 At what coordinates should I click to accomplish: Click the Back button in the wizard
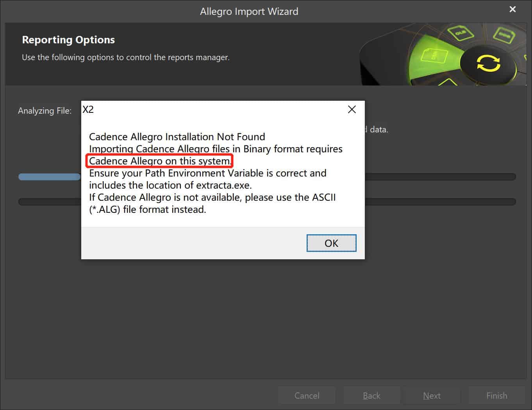coord(371,396)
